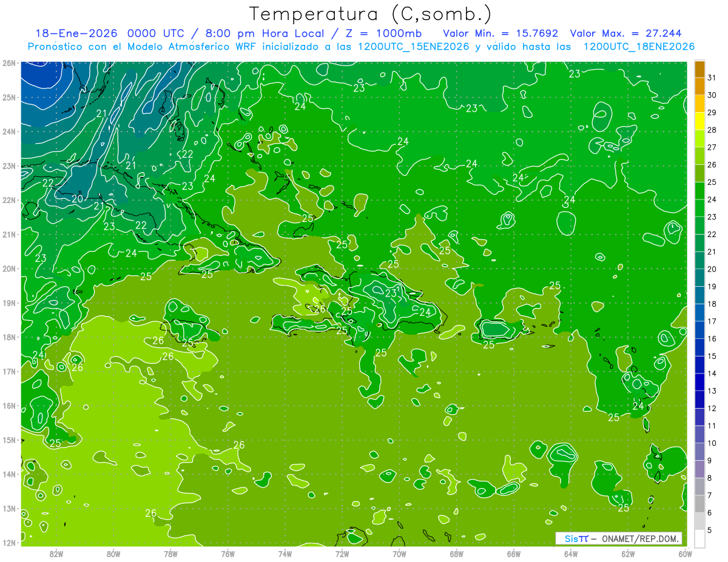Click the color bar's '31' scale label
The image size is (728, 562).
(712, 77)
